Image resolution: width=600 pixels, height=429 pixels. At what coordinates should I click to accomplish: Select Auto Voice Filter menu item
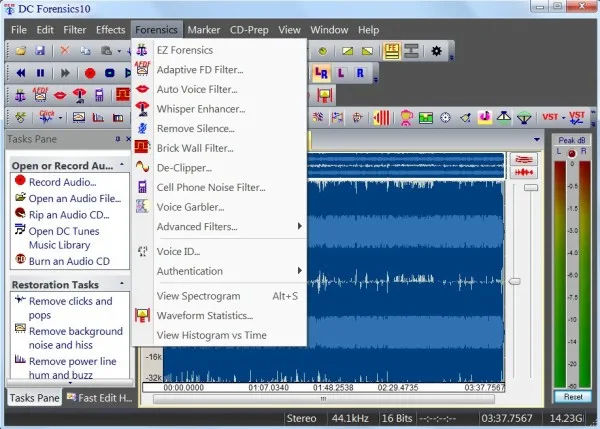219,89
